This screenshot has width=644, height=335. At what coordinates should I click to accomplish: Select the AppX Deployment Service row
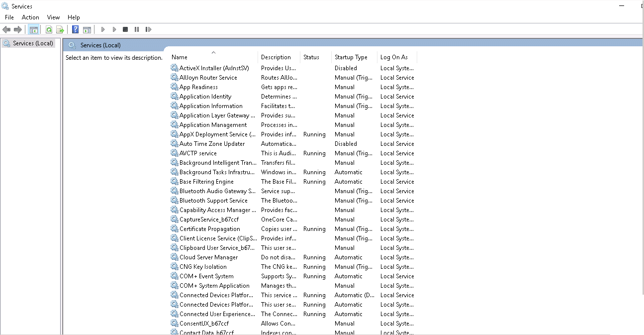[x=292, y=134]
